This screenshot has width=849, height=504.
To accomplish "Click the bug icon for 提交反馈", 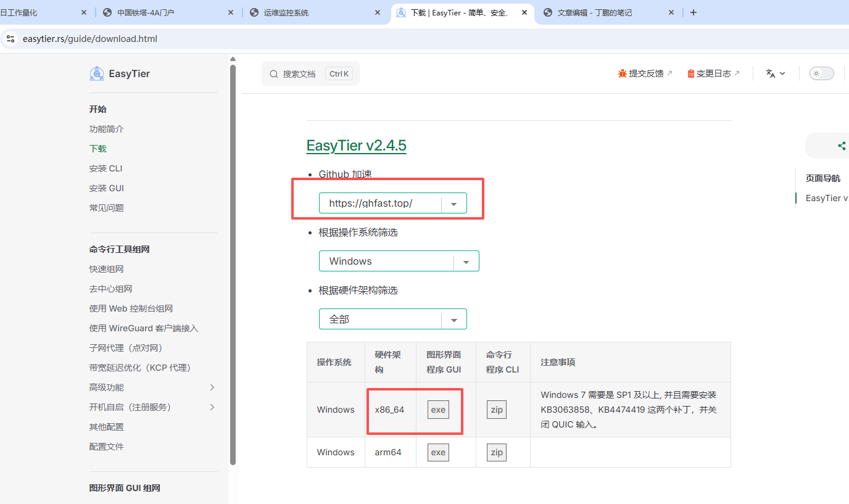I will pyautogui.click(x=622, y=73).
